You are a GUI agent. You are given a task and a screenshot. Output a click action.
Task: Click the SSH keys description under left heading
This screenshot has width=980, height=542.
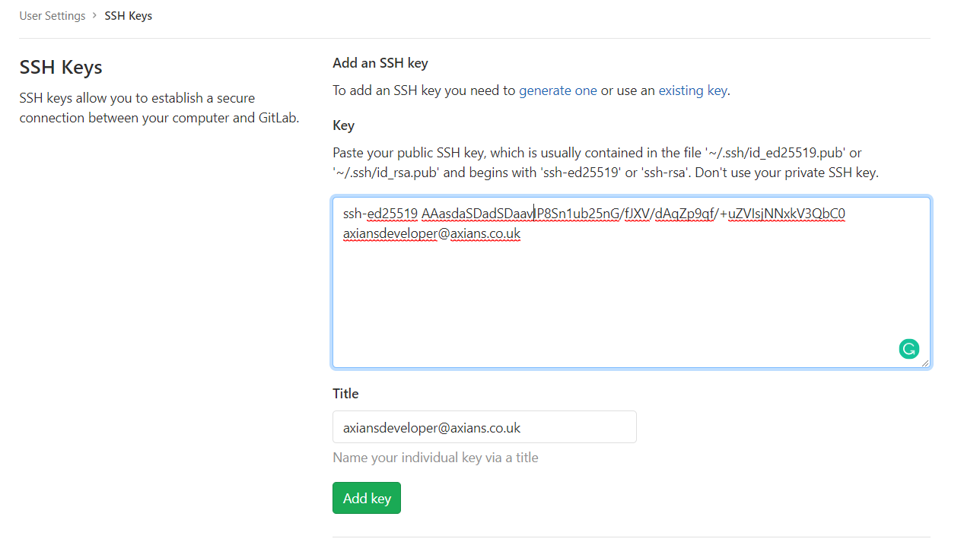coord(159,108)
